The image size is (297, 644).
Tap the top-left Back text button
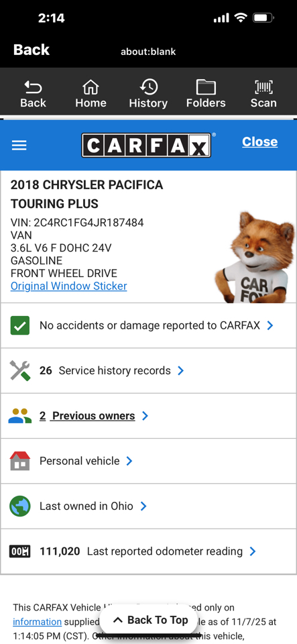(x=32, y=50)
